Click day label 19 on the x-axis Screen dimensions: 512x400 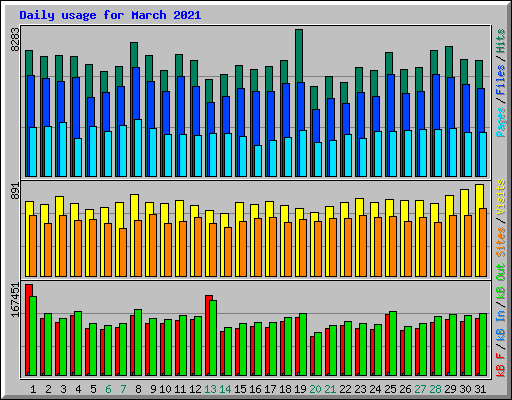pyautogui.click(x=300, y=389)
